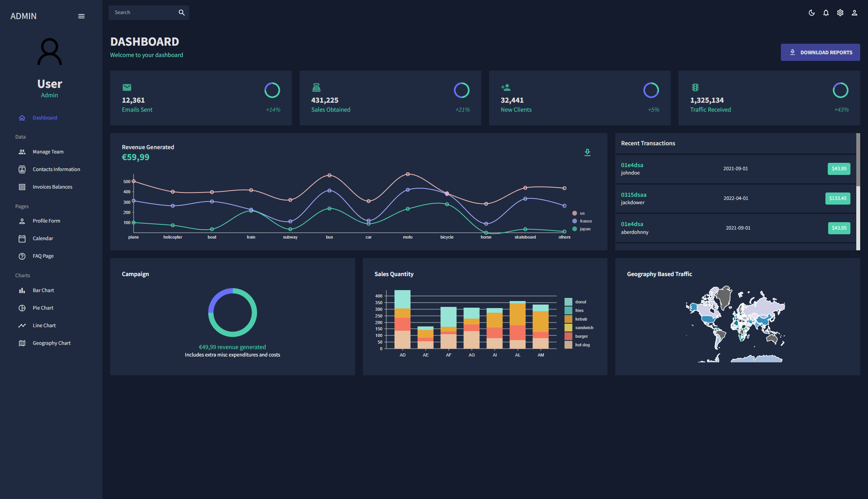The height and width of the screenshot is (499, 868).
Task: Click the $133.45 transaction amount badge
Action: tap(838, 198)
